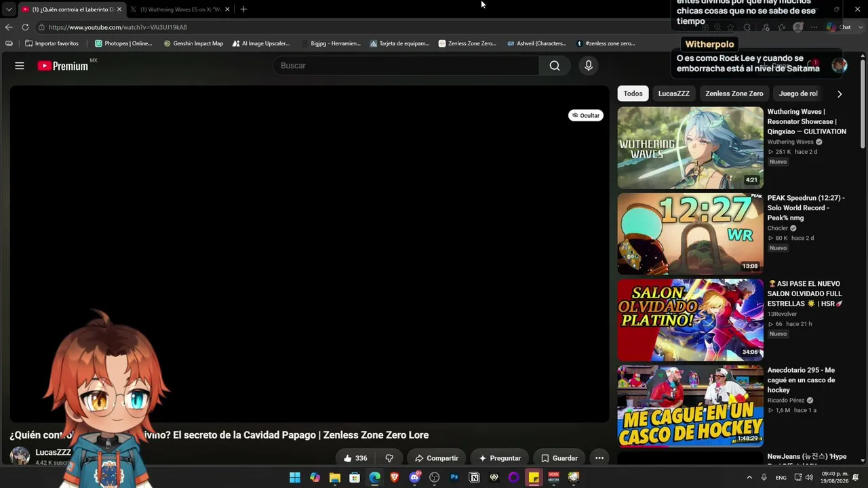The image size is (868, 488).
Task: Close the Quién controla el Laberinto YouTube tab
Action: click(119, 9)
